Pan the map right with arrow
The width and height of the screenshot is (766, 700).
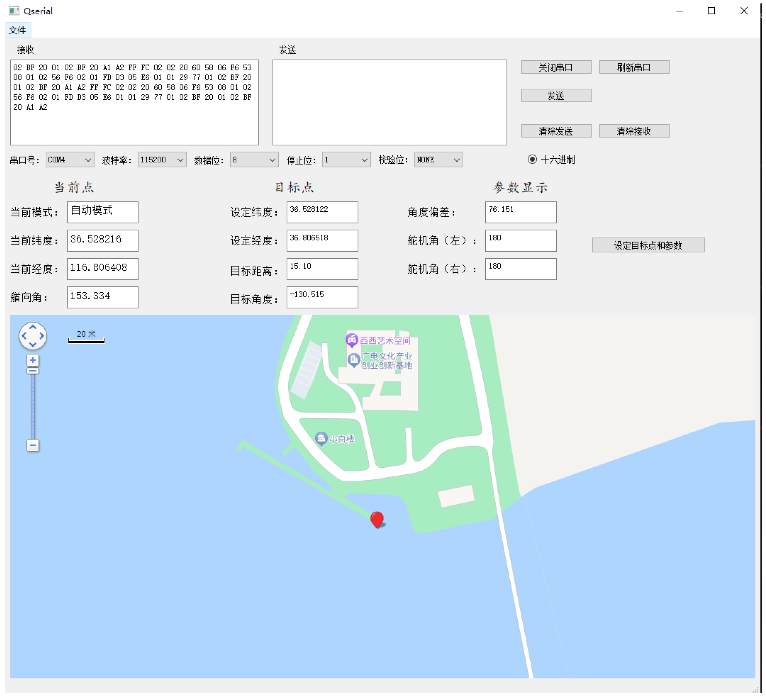coord(42,336)
